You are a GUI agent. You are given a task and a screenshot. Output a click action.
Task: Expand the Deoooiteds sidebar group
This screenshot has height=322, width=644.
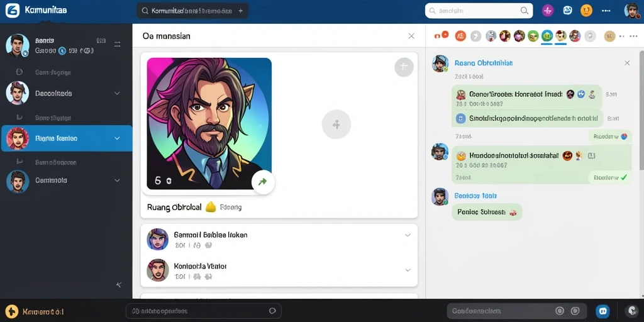click(x=117, y=93)
